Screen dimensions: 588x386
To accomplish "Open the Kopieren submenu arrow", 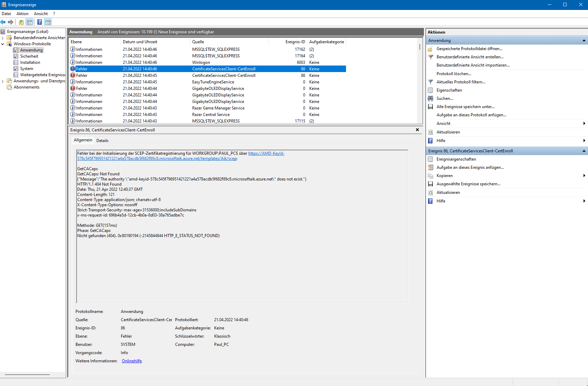I will [584, 176].
